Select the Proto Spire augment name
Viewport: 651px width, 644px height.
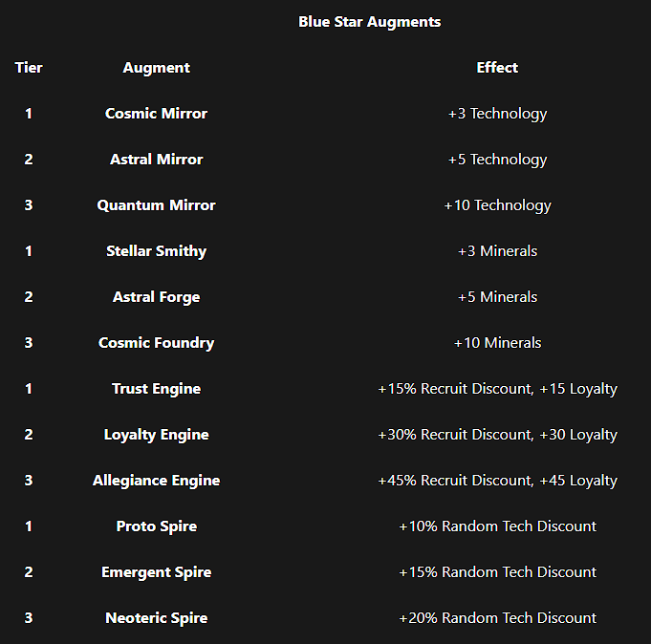pos(156,526)
